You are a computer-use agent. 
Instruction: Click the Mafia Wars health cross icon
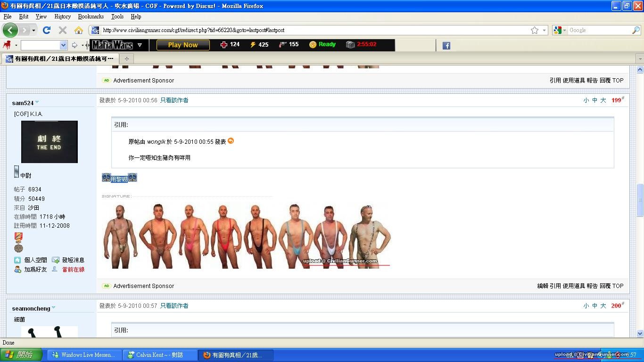point(224,45)
